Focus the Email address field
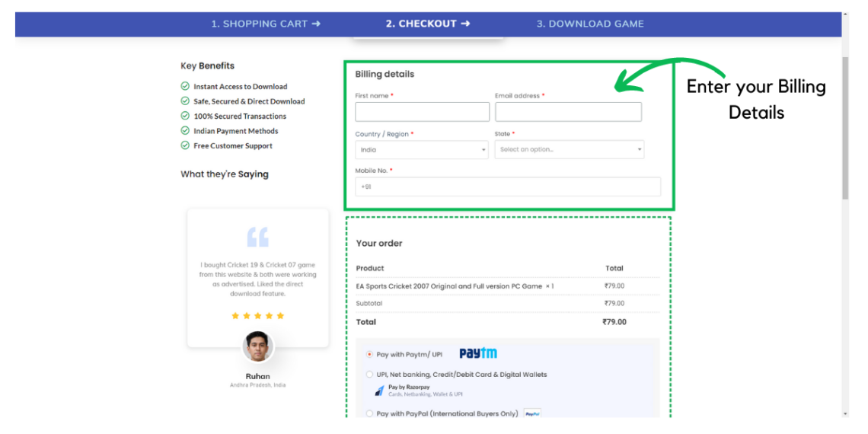868x434 pixels. pos(568,112)
